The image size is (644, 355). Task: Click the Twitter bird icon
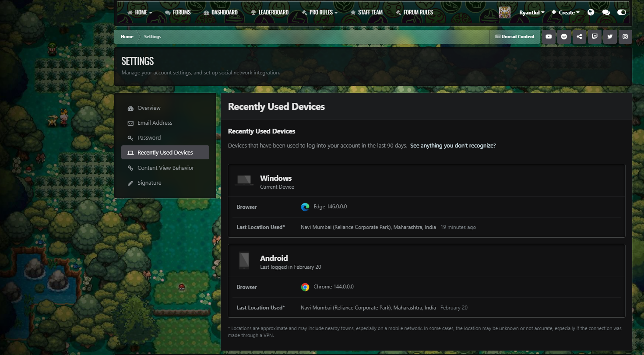tap(610, 37)
